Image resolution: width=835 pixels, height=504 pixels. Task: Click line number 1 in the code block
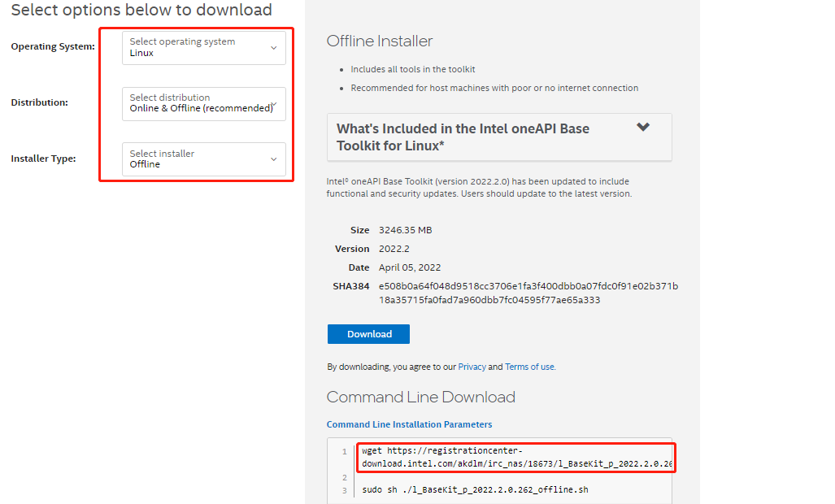345,452
